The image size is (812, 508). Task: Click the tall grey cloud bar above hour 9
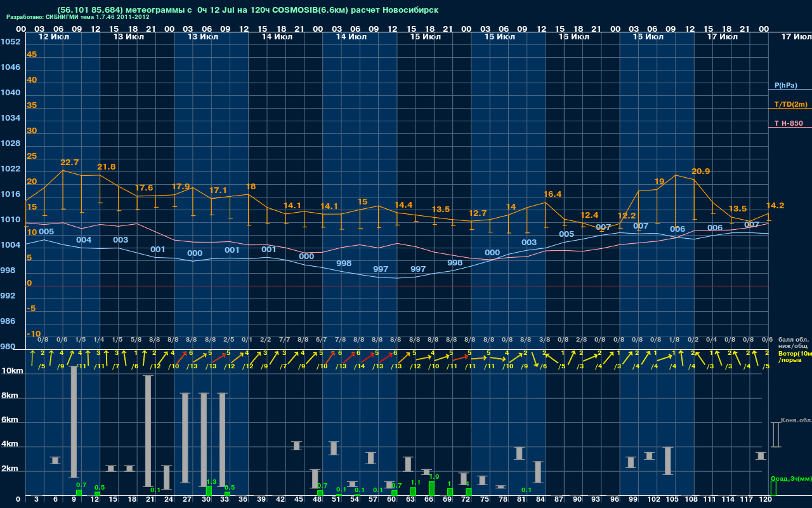[x=74, y=422]
